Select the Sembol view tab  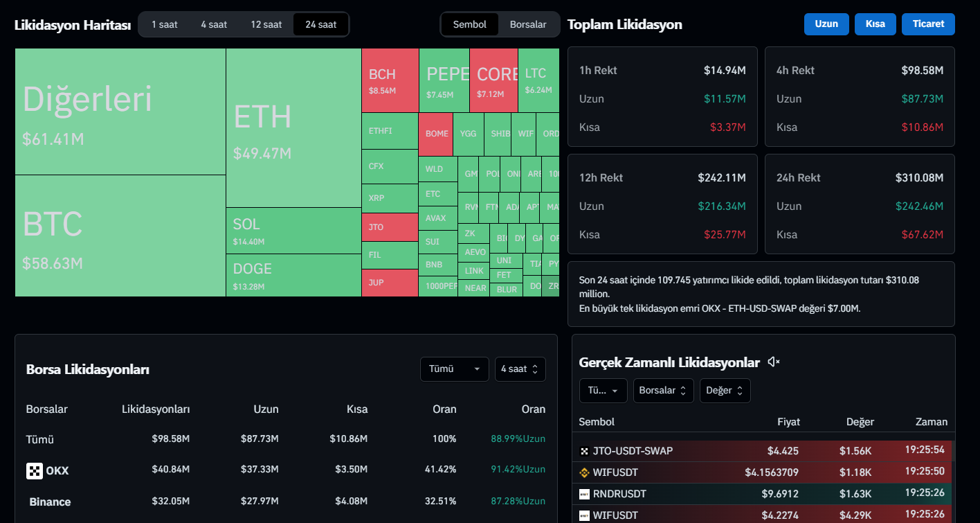[470, 24]
